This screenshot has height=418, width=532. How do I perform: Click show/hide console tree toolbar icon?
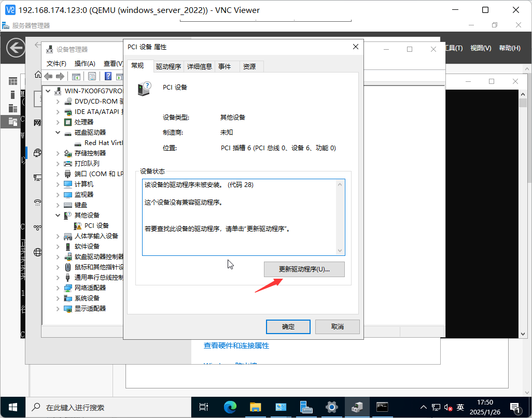coord(76,77)
